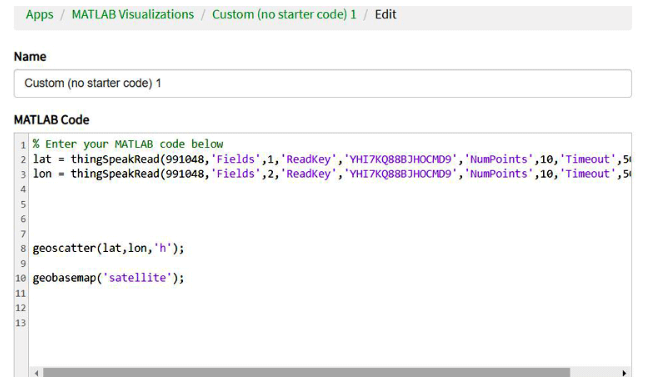Click the Edit breadcrumb label
Viewport: 670px width, 392px height.
(x=385, y=15)
